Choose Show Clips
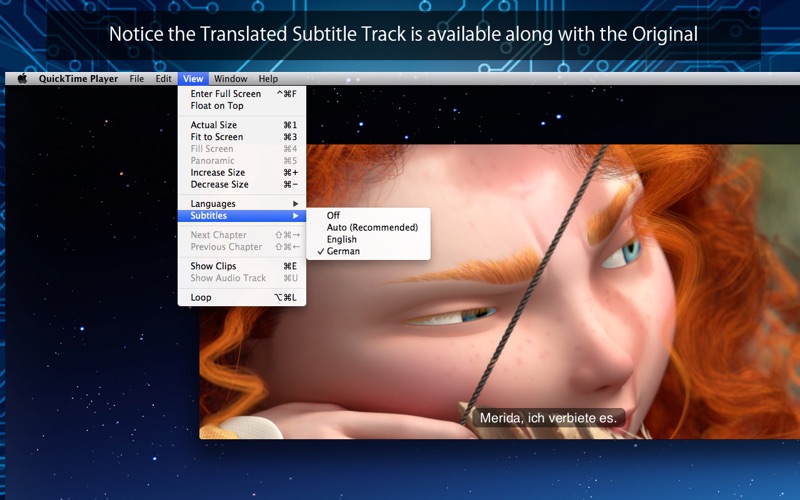The image size is (800, 500). coord(242,266)
